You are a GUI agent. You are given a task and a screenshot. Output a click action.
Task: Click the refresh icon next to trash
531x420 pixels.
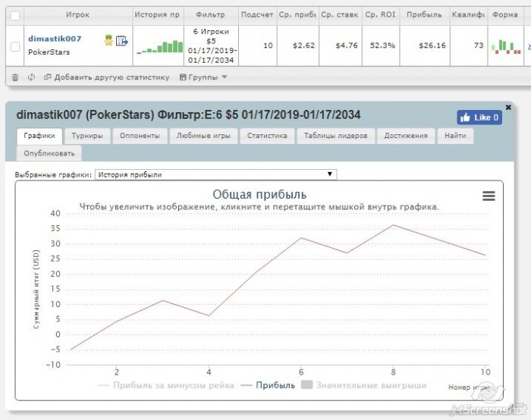pyautogui.click(x=31, y=77)
